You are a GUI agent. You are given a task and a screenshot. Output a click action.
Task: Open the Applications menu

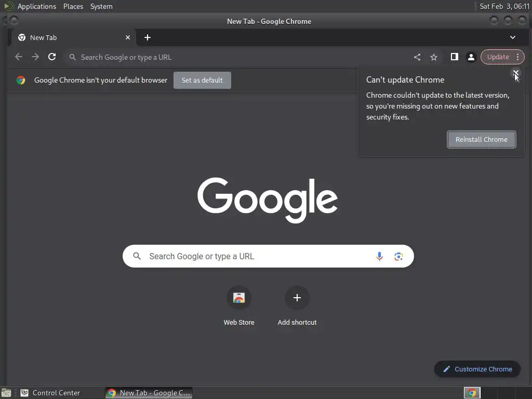click(x=37, y=6)
